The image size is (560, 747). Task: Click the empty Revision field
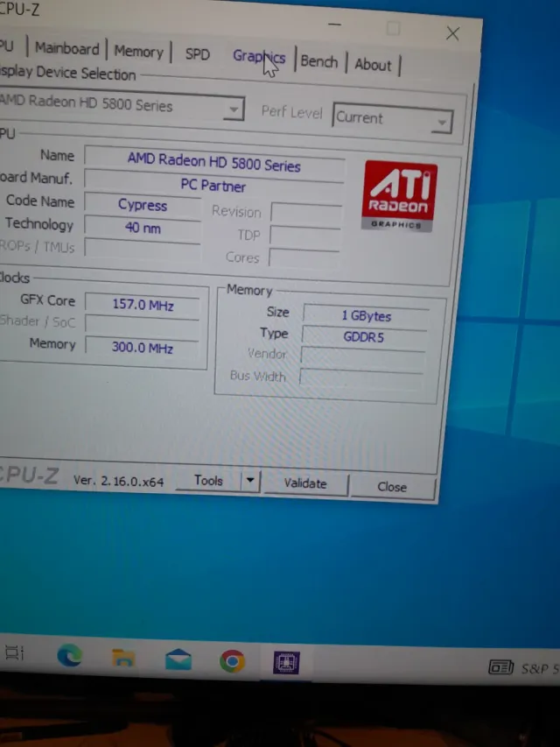[306, 214]
